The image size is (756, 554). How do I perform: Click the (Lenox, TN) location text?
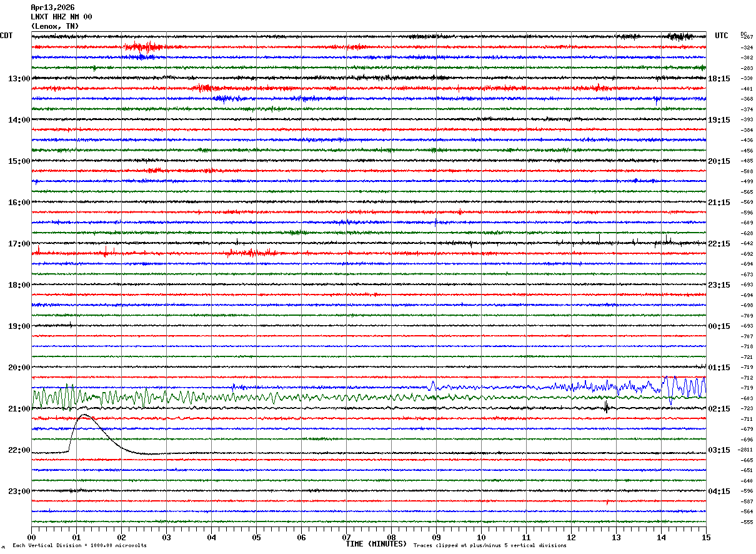pyautogui.click(x=55, y=26)
